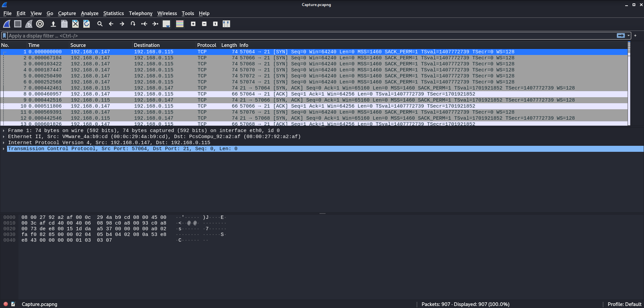Sort packets by Protocol column
The height and width of the screenshot is (308, 644).
tap(208, 45)
